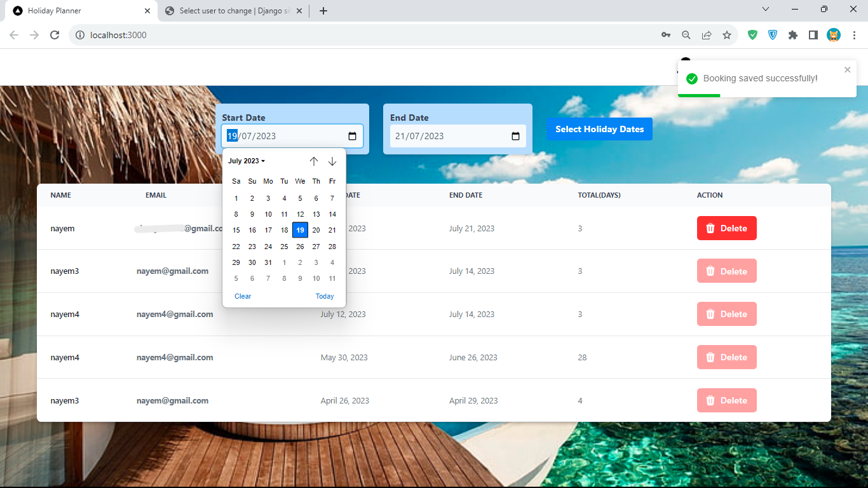This screenshot has width=868, height=488.
Task: Bookmark this page with star icon
Action: pyautogui.click(x=727, y=35)
